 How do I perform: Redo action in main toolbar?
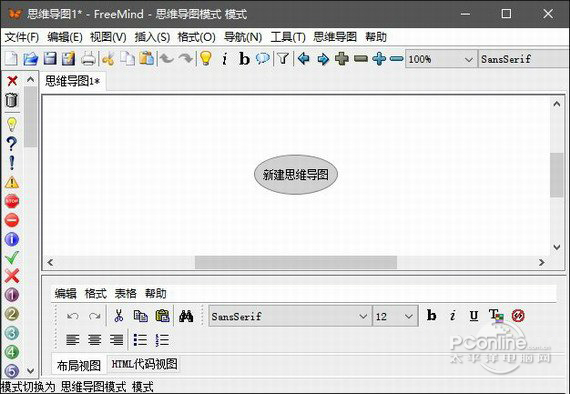pyautogui.click(x=186, y=59)
